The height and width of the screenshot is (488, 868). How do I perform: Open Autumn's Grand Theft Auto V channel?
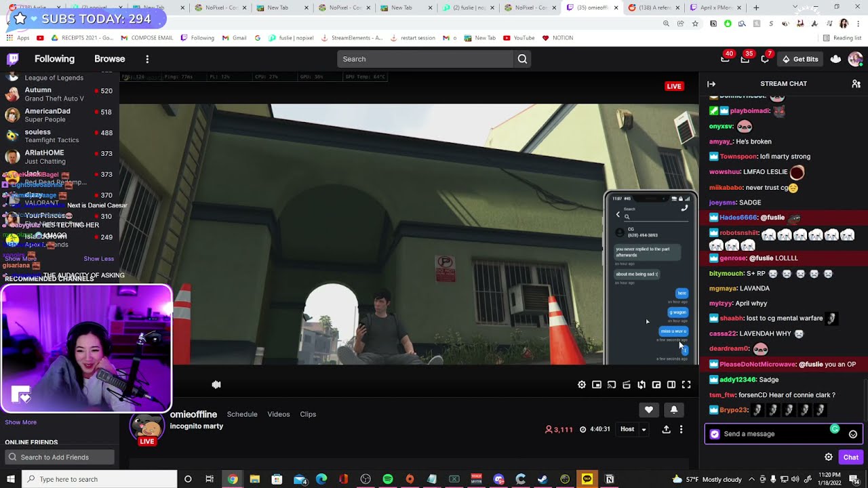[60, 94]
